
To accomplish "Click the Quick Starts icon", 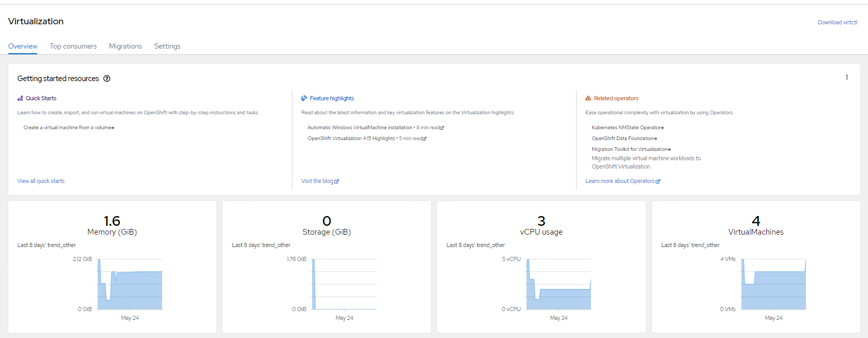I will click(20, 98).
